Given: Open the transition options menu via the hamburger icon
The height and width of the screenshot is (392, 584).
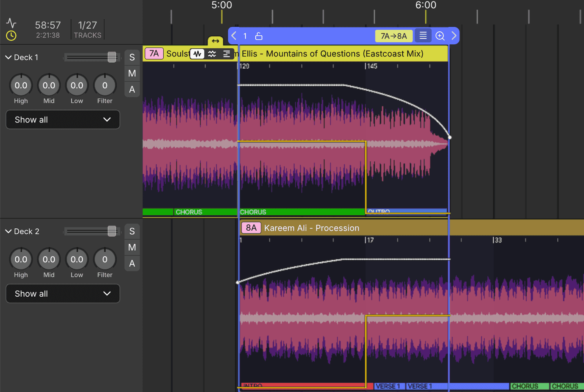Looking at the screenshot, I should pyautogui.click(x=423, y=36).
